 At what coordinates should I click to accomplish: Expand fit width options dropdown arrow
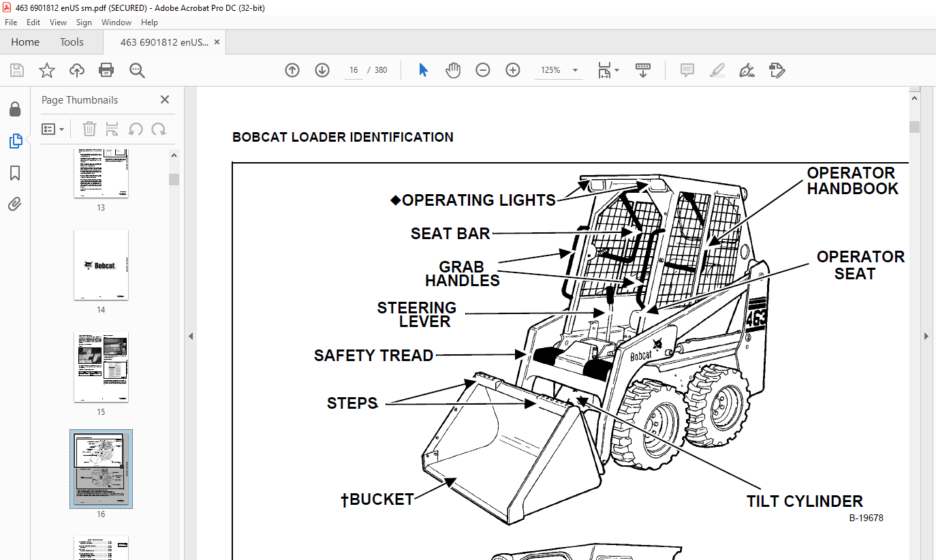point(617,70)
